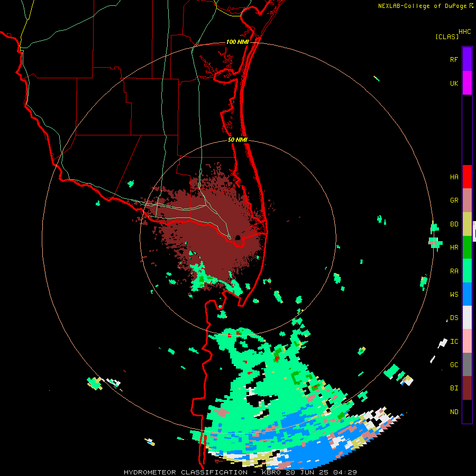Click the WS legend label
This screenshot has height=476, width=476.
coord(454,295)
